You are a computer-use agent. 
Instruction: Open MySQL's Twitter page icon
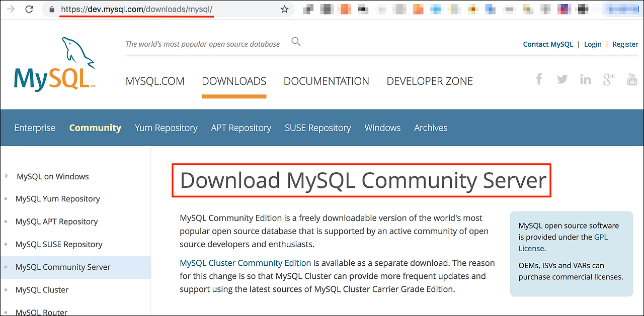click(562, 79)
